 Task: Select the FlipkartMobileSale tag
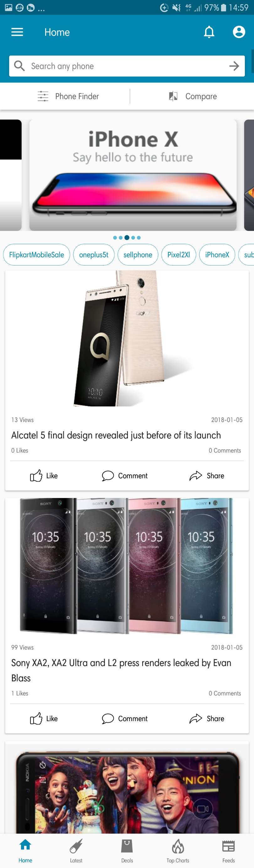click(x=36, y=255)
